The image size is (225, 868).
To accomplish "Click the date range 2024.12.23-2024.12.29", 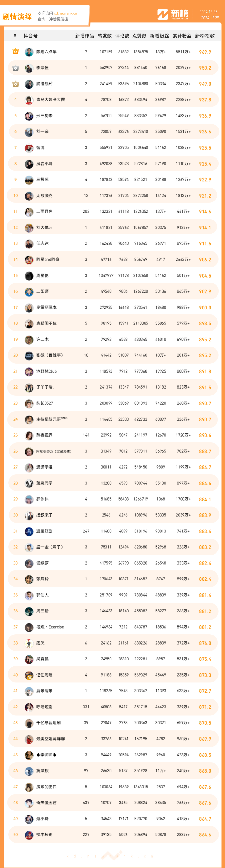I will tap(209, 14).
